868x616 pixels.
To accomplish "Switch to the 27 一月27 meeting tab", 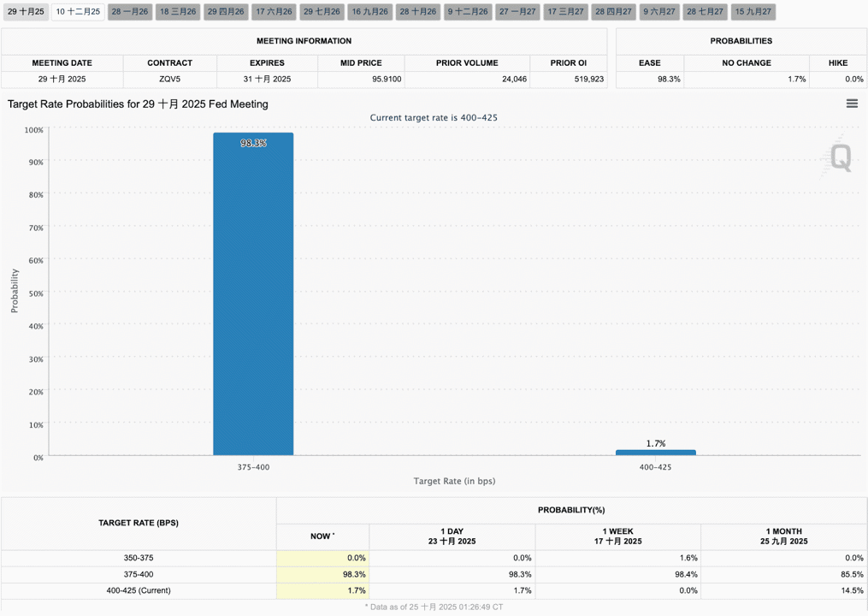I will (517, 12).
